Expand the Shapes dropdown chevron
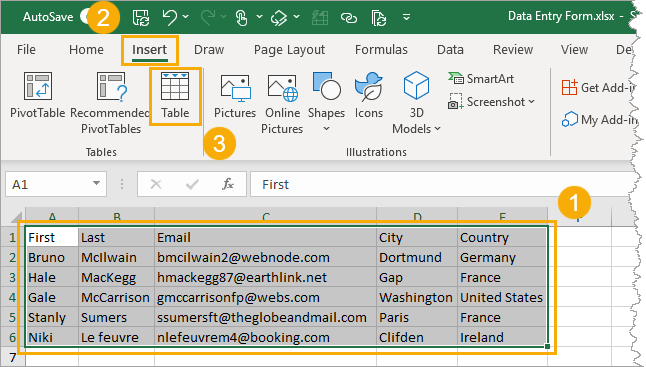646x367 pixels. 326,129
